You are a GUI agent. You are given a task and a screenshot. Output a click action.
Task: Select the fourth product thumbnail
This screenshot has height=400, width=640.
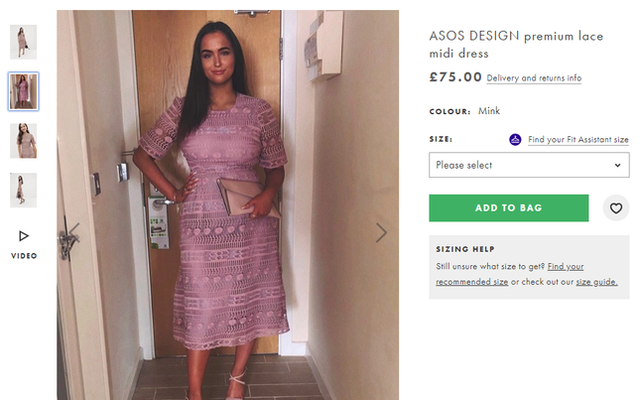tap(23, 190)
